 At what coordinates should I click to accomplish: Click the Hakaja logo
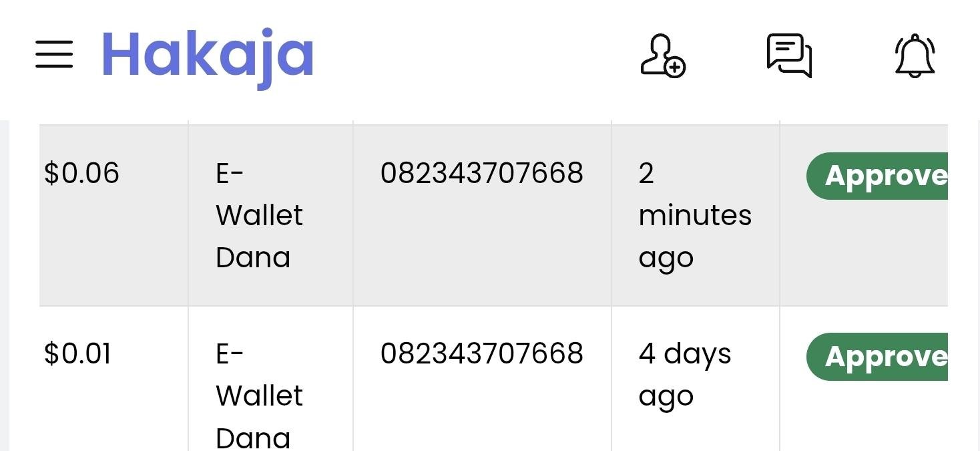208,56
